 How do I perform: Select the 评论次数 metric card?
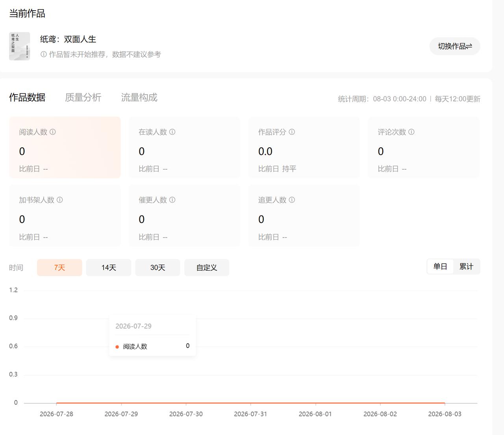[424, 147]
